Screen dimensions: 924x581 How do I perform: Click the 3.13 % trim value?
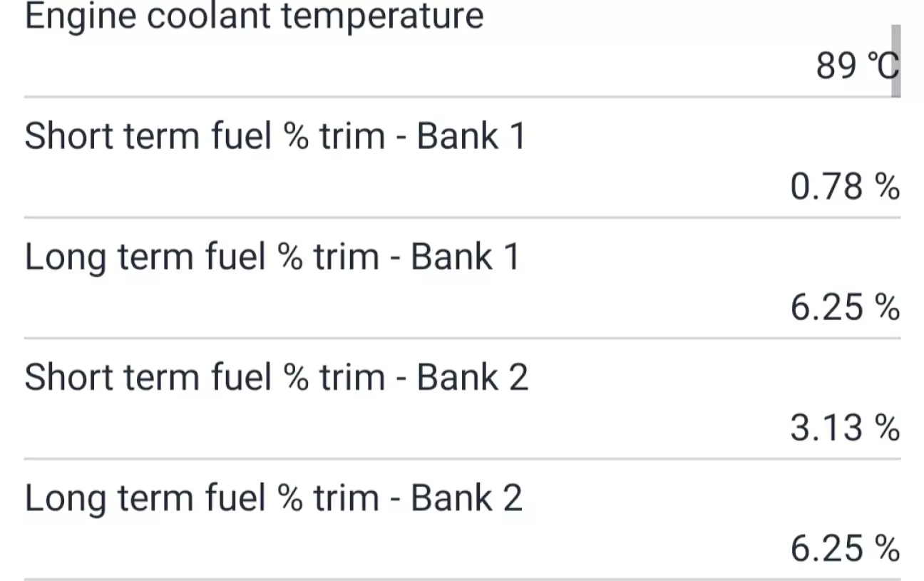pos(844,428)
